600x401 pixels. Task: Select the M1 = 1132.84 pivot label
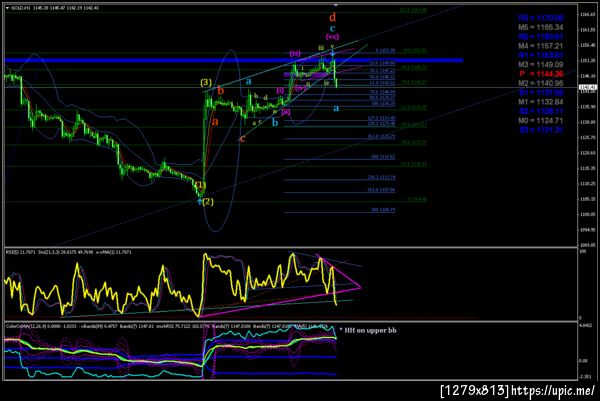[541, 102]
